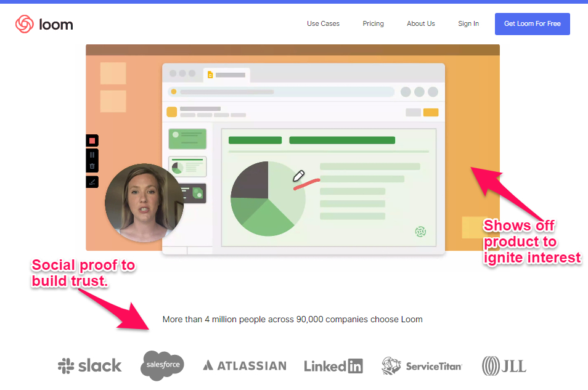Screen dimensions: 588x390
Task: Click the pie chart in the slide
Action: [267, 199]
